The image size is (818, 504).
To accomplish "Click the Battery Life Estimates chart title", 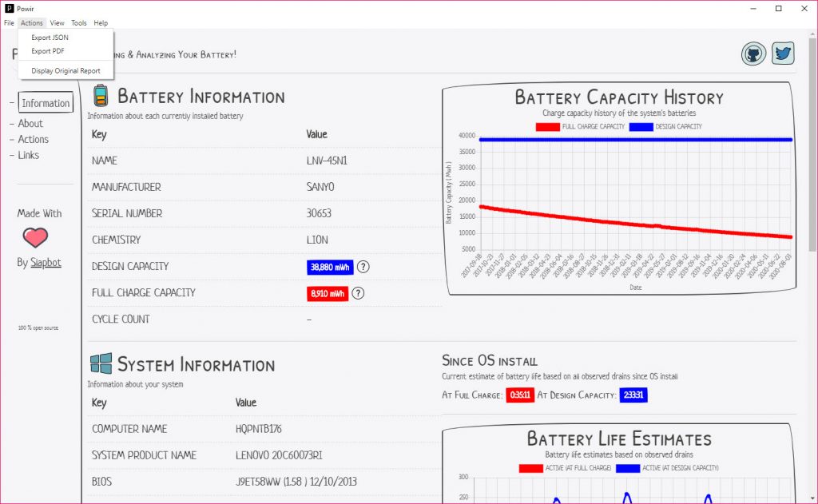I will click(x=619, y=439).
